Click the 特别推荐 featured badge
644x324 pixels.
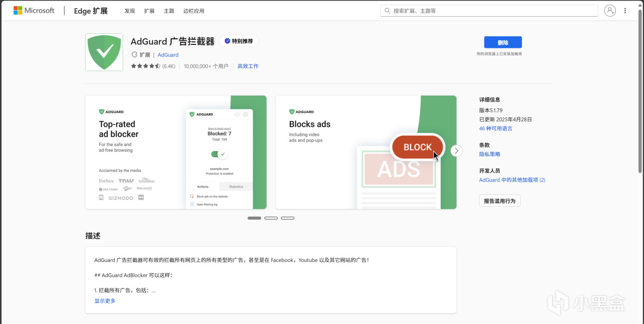239,41
